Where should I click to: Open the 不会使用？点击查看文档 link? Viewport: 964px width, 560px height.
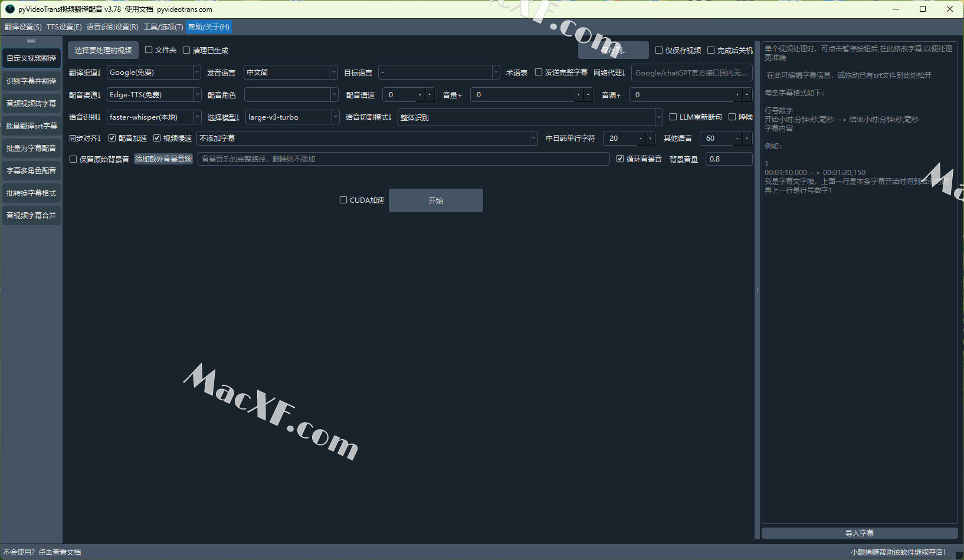(x=42, y=552)
